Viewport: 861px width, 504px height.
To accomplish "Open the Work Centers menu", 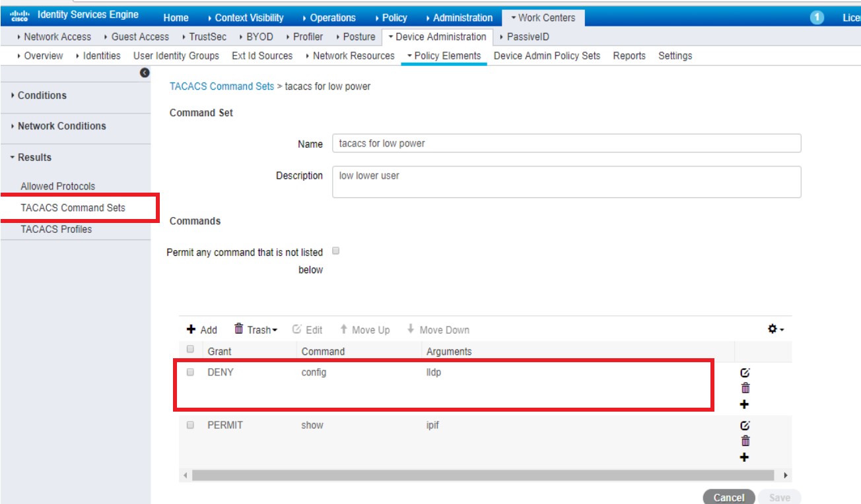I will point(543,18).
